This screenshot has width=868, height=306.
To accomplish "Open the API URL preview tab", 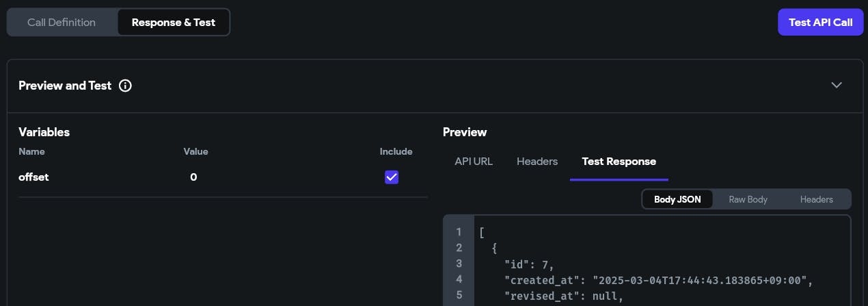I will click(474, 162).
